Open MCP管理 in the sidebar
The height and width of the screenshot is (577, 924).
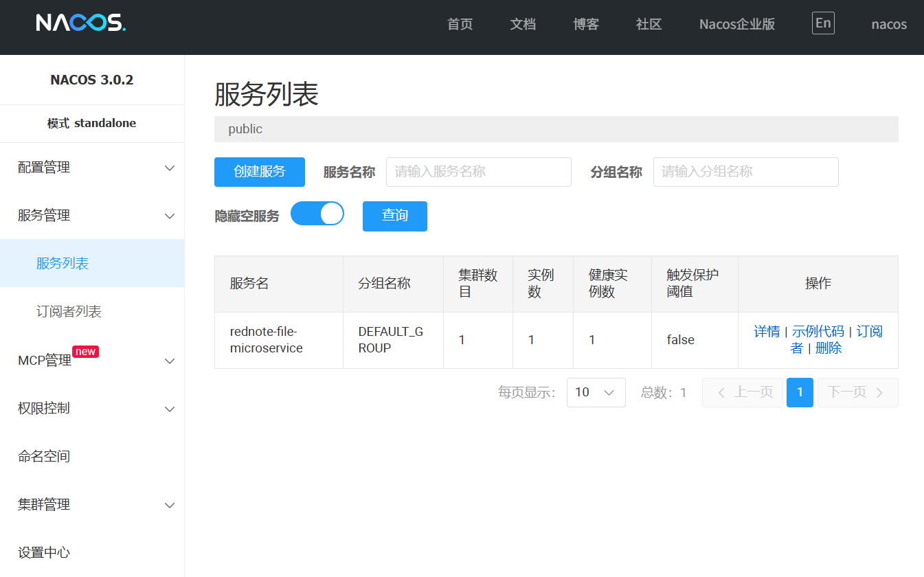pyautogui.click(x=92, y=360)
